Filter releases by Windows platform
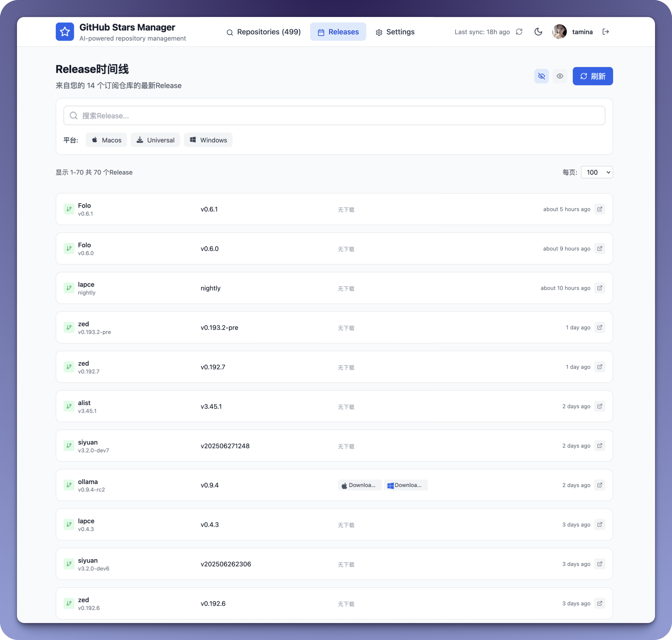 coord(208,140)
